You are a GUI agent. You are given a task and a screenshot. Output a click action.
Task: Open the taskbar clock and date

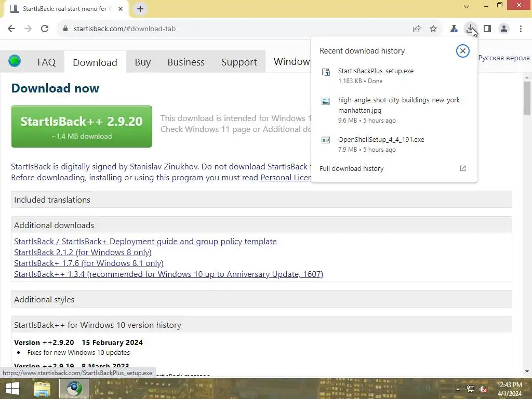(x=509, y=389)
